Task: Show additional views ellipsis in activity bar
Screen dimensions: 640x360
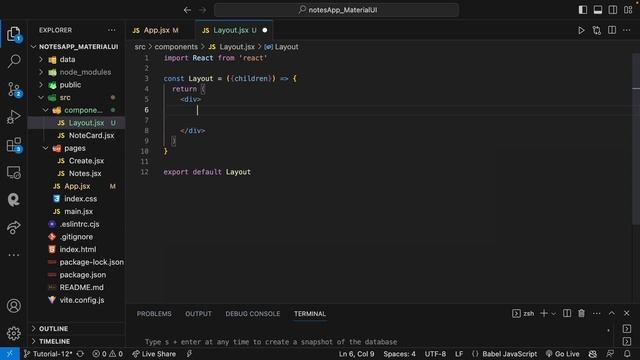Action: pyautogui.click(x=14, y=255)
